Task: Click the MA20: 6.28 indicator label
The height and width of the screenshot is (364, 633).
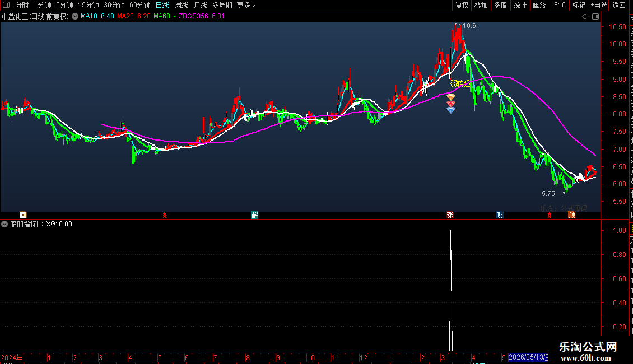Action: 134,16
